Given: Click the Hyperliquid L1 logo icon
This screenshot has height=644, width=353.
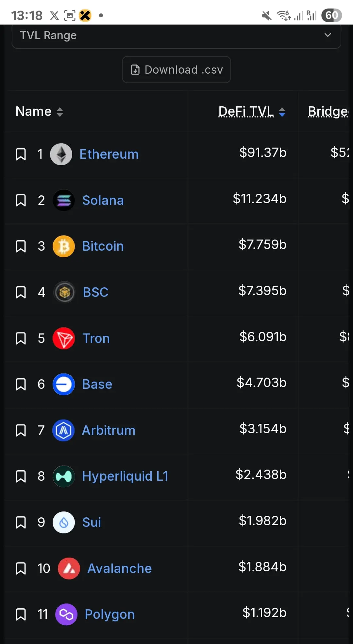Looking at the screenshot, I should point(64,476).
